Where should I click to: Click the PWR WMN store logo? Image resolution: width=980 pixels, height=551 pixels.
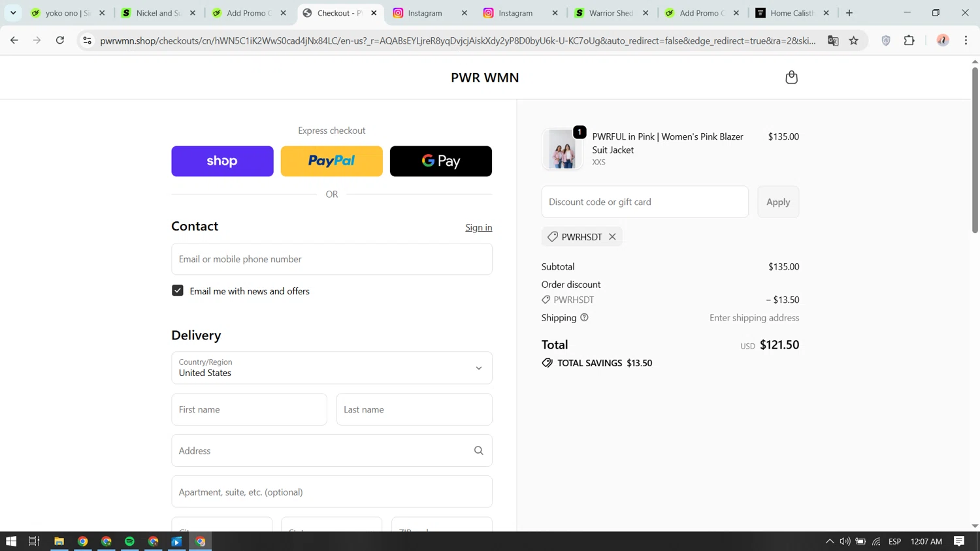(x=485, y=78)
